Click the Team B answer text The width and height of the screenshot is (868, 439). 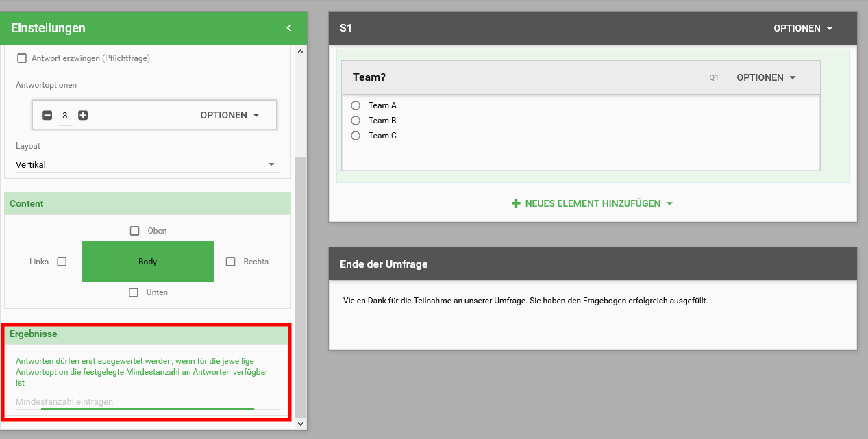click(382, 121)
